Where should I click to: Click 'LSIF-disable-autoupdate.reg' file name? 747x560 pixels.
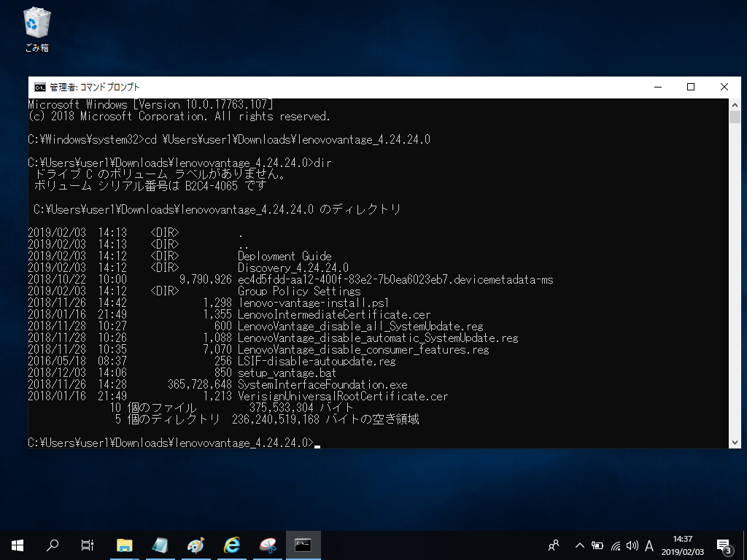(x=317, y=361)
